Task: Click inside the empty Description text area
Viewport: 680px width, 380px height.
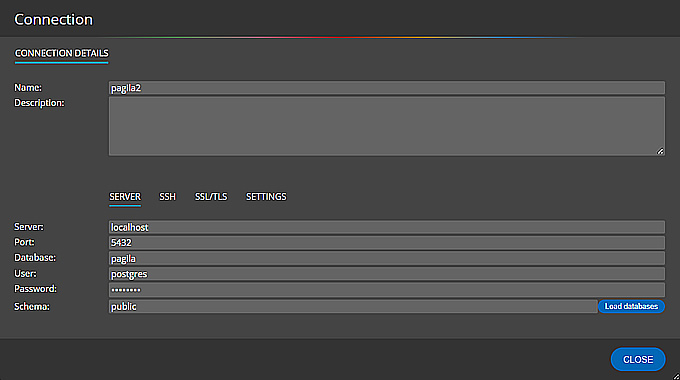Action: [387, 126]
